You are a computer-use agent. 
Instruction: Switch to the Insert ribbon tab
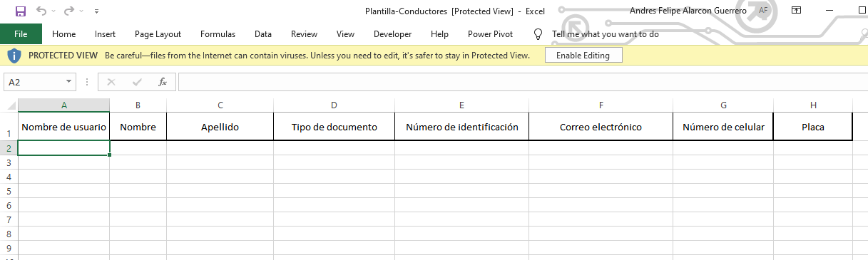click(x=105, y=33)
